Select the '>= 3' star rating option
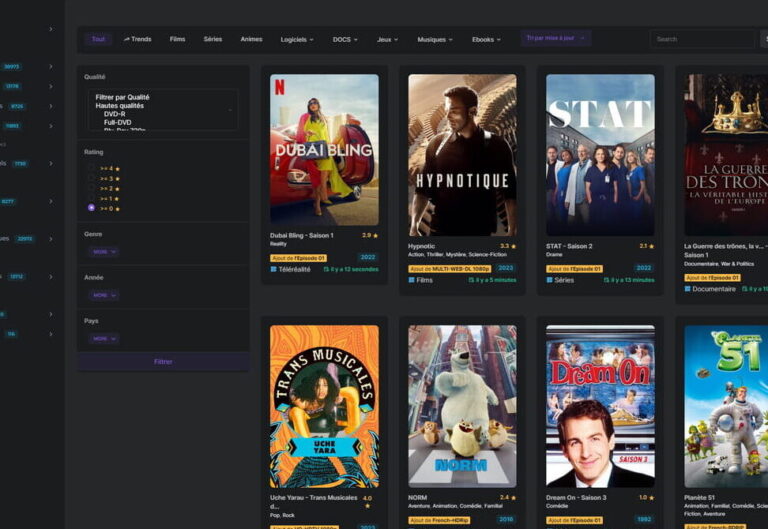 [x=91, y=178]
